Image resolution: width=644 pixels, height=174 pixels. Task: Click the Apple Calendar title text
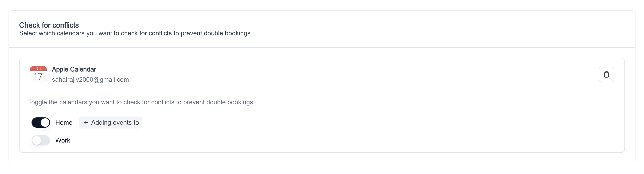click(74, 69)
